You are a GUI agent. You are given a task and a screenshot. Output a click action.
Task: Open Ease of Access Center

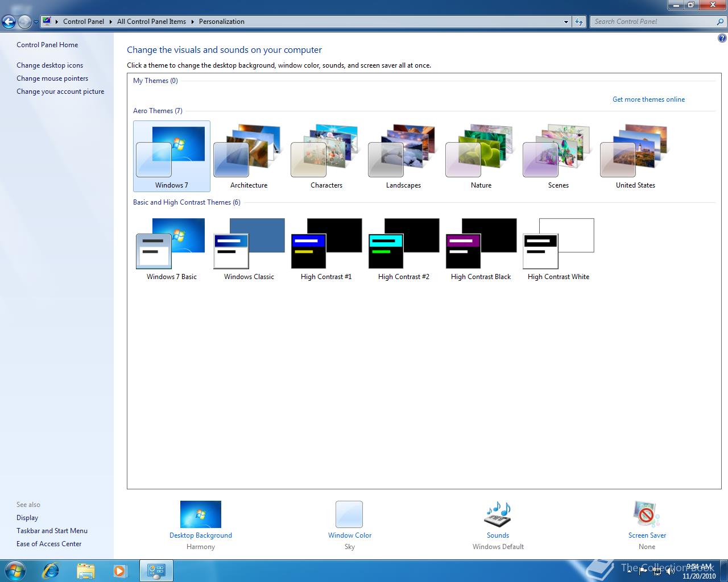click(x=49, y=544)
